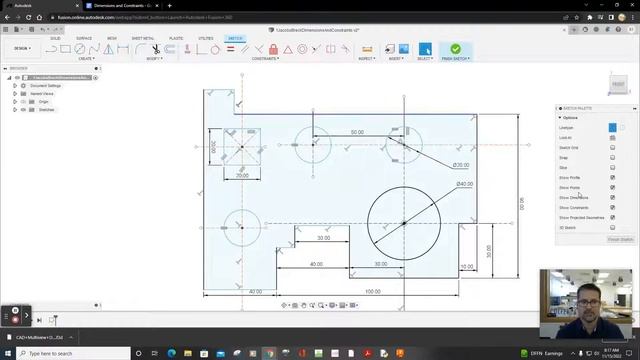Apply the Symmetry constraint
The width and height of the screenshot is (640, 360).
point(331,49)
